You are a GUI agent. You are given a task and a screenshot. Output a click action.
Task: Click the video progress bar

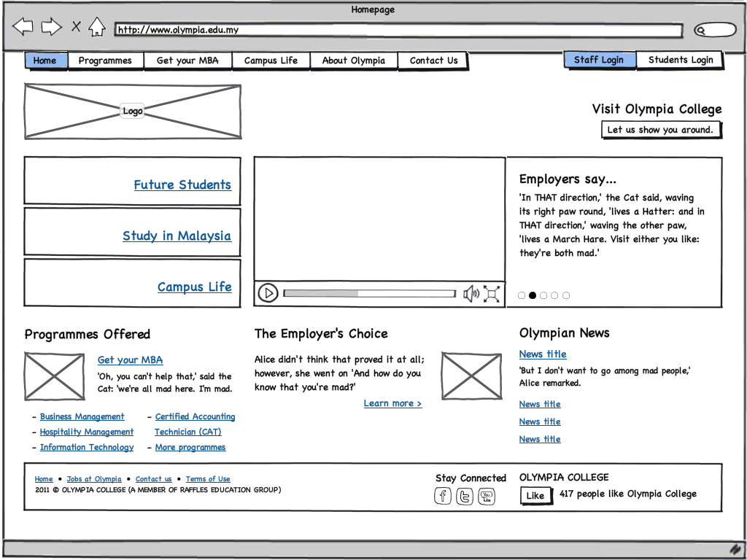tap(370, 293)
